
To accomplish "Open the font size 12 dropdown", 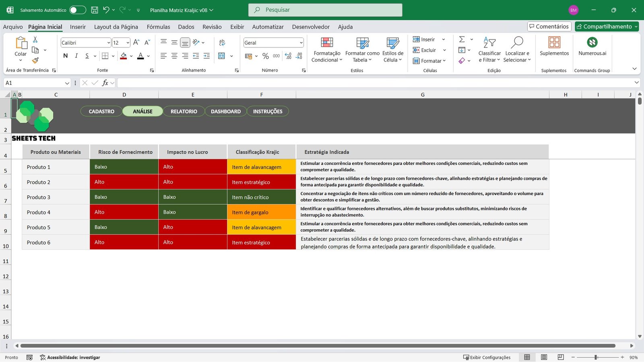I will pyautogui.click(x=128, y=43).
